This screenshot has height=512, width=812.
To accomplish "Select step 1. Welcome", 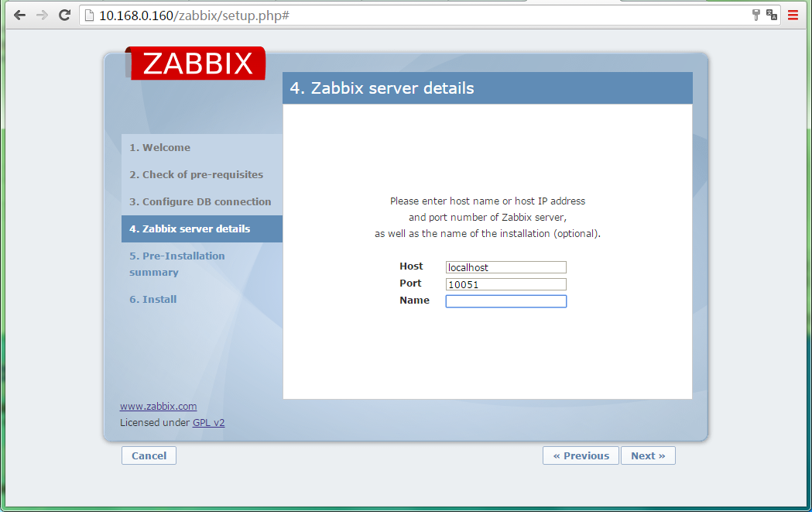I will [x=160, y=148].
